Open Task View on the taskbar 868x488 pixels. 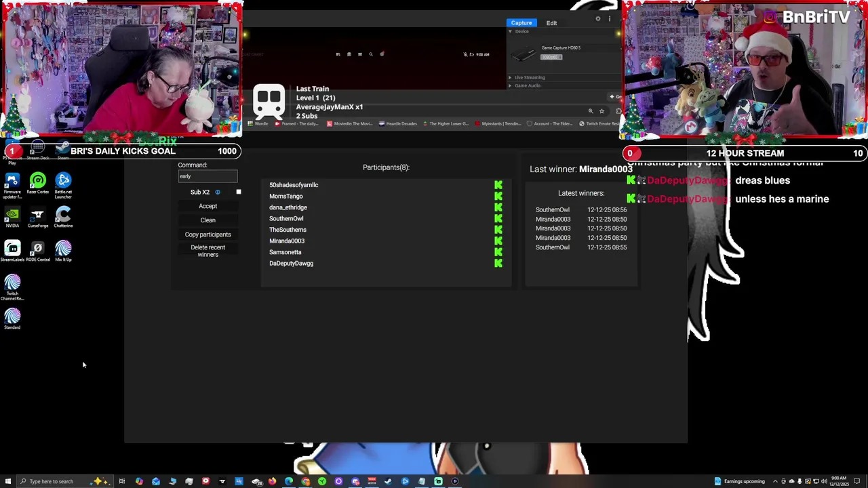[x=122, y=481]
